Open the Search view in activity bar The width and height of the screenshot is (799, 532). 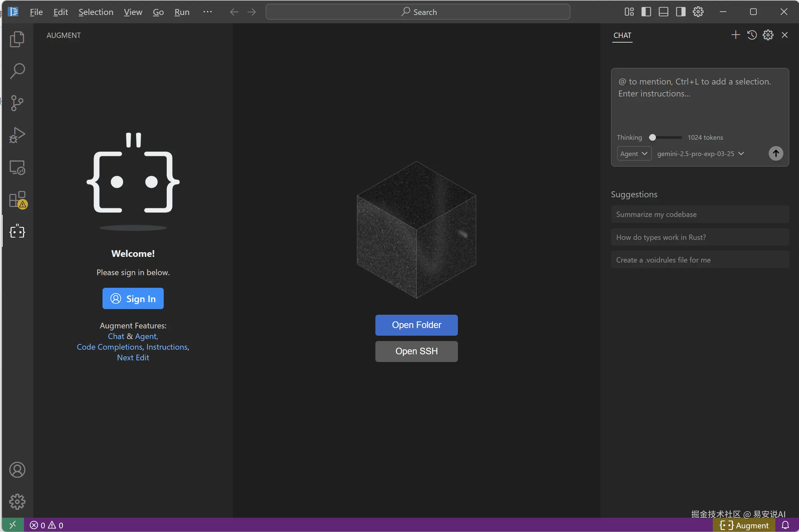coord(17,71)
